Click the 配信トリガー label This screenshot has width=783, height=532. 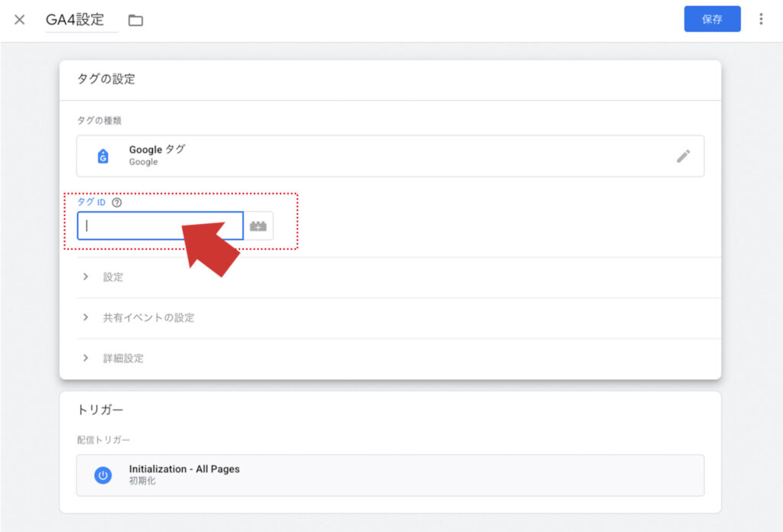(x=103, y=440)
